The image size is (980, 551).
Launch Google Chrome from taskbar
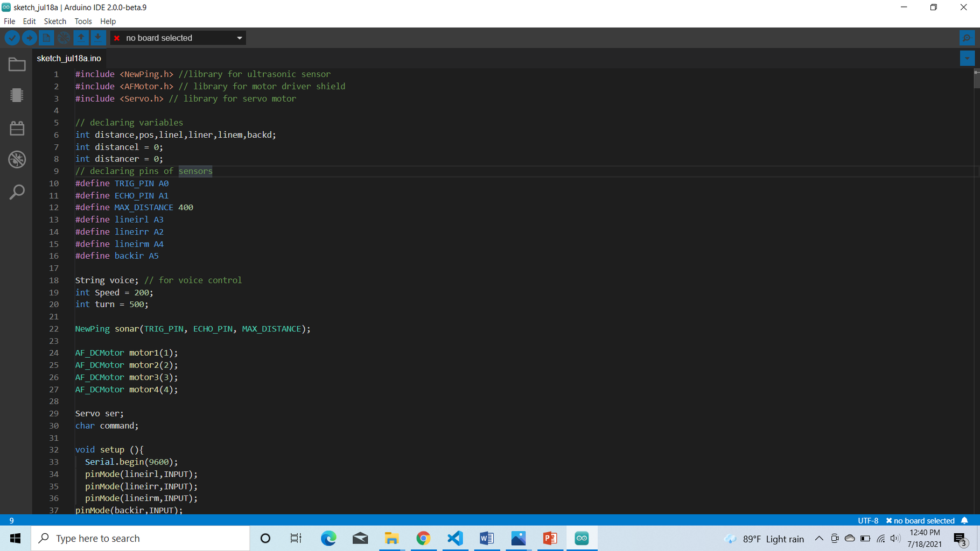423,538
